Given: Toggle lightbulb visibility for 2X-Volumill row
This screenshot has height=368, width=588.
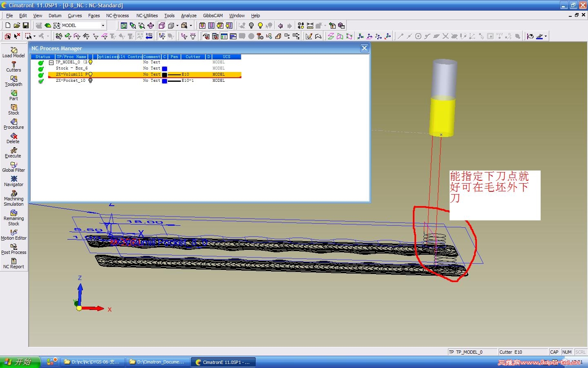Looking at the screenshot, I should pos(90,74).
